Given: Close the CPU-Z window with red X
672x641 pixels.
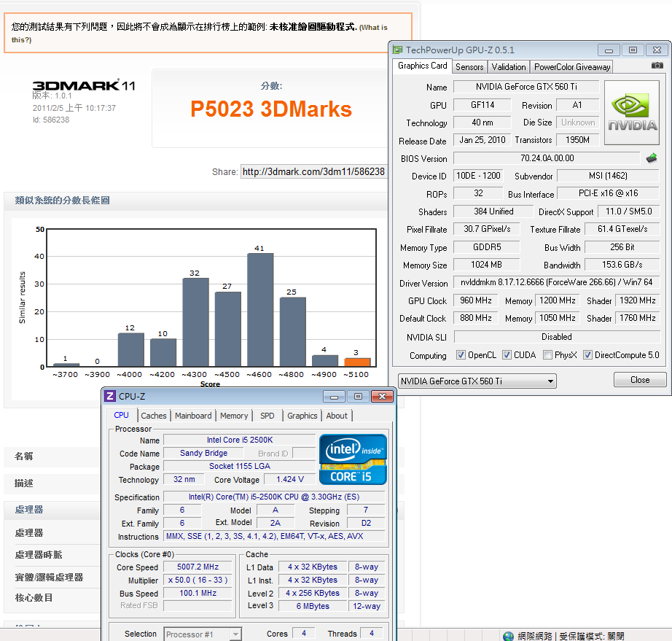Looking at the screenshot, I should 383,397.
